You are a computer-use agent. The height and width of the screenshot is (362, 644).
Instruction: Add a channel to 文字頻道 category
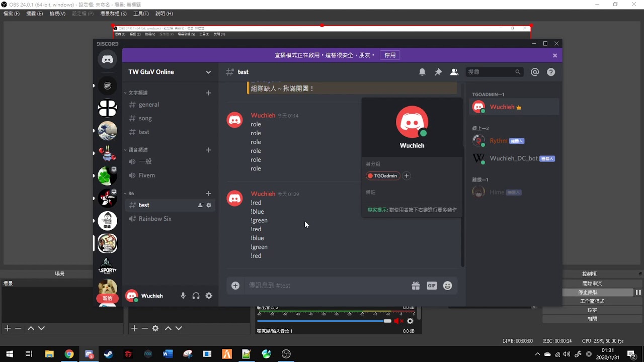click(208, 93)
